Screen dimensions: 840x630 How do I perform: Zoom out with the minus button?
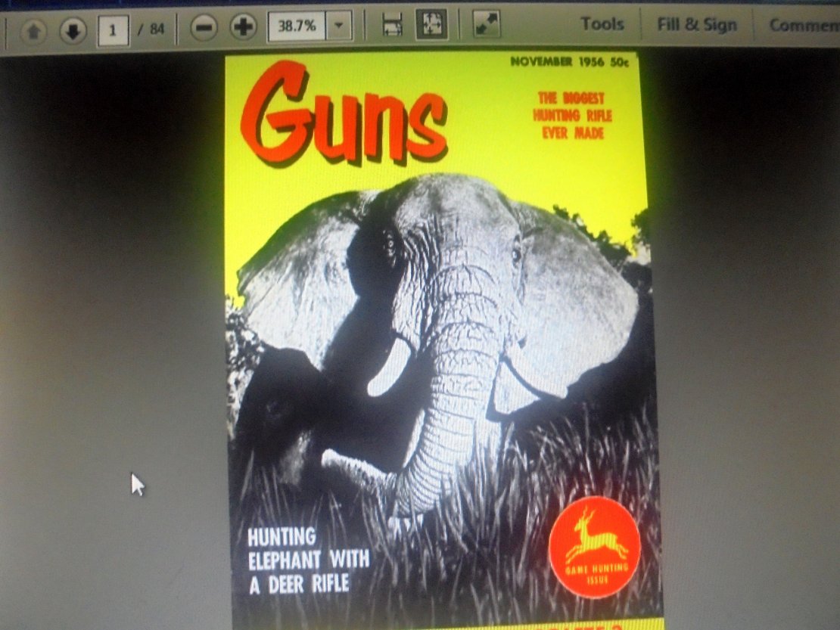pos(204,27)
